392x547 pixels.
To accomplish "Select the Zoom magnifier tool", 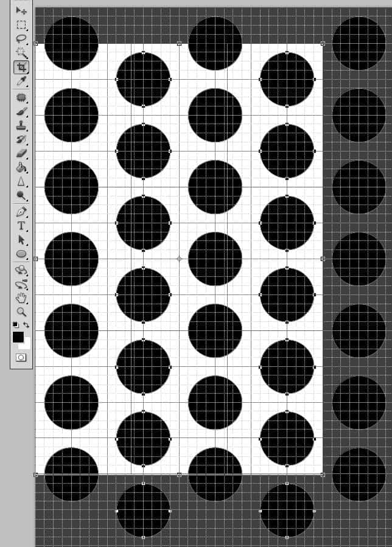I will point(21,312).
